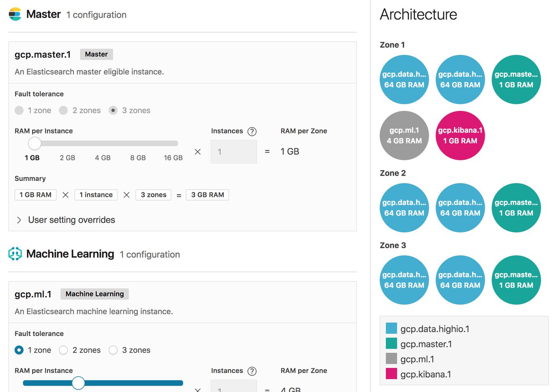The width and height of the screenshot is (555, 392).
Task: Click the first gcp.data.highio node in Zone 1
Action: [x=404, y=79]
